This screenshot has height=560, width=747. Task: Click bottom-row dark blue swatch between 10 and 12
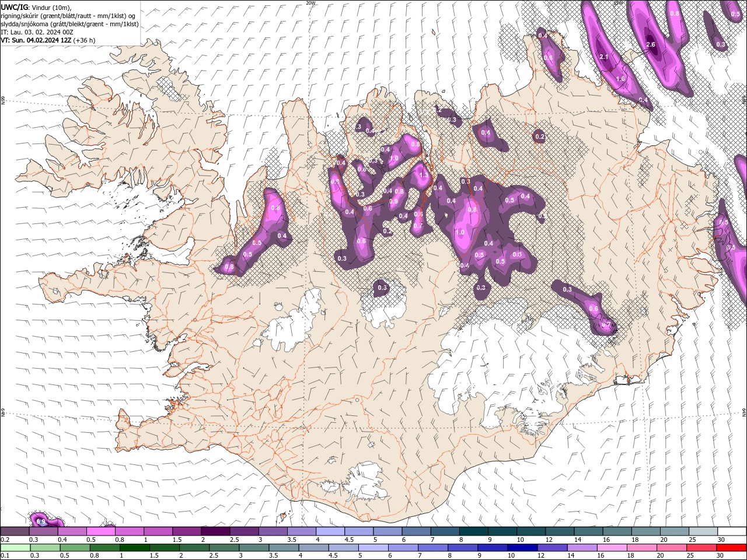[522, 548]
